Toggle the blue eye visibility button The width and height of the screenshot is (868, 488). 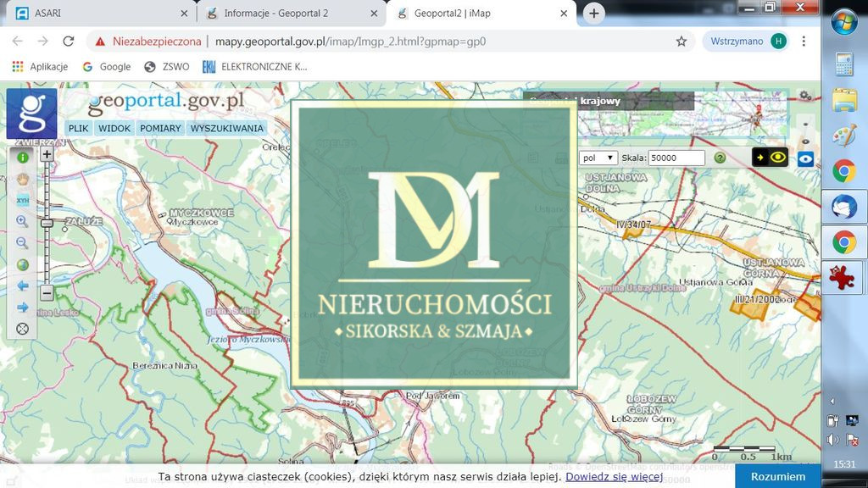[805, 159]
